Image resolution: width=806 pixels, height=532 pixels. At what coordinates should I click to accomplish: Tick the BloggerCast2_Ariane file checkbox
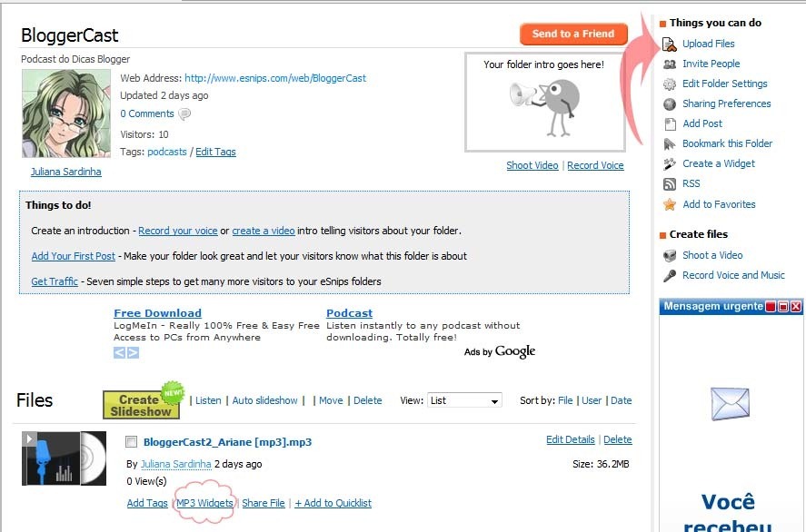click(x=132, y=441)
